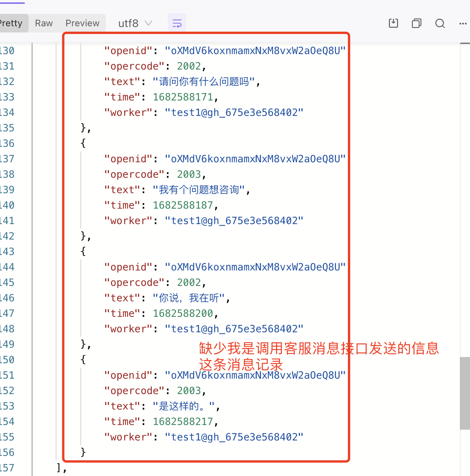The height and width of the screenshot is (476, 470).
Task: Click the text "我有个问题想咨询"
Action: [199, 190]
